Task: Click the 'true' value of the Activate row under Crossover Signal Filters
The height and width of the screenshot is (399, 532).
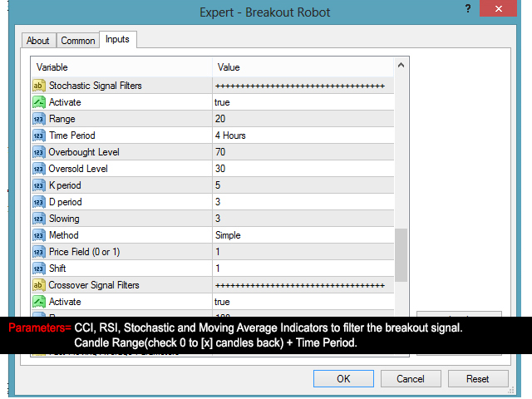Action: tap(222, 302)
